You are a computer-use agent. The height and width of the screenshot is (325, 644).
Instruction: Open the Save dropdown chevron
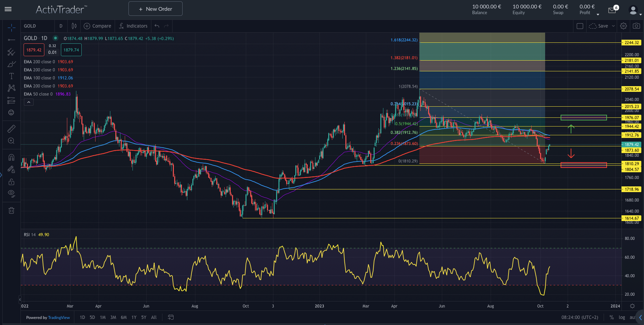(x=613, y=26)
